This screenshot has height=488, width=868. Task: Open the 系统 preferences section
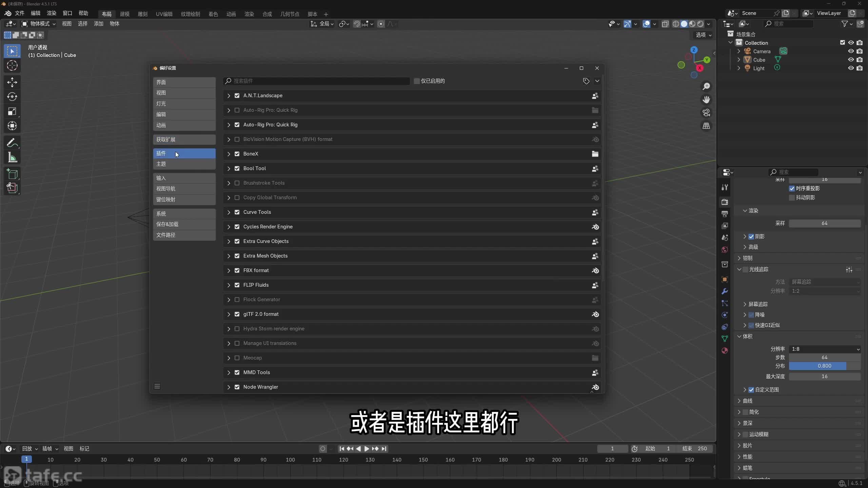point(184,214)
